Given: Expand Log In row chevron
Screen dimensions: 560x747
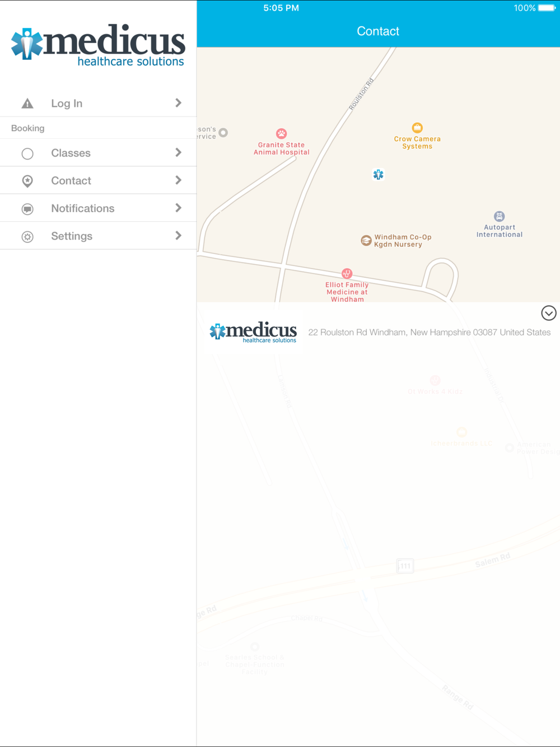Looking at the screenshot, I should [x=178, y=103].
